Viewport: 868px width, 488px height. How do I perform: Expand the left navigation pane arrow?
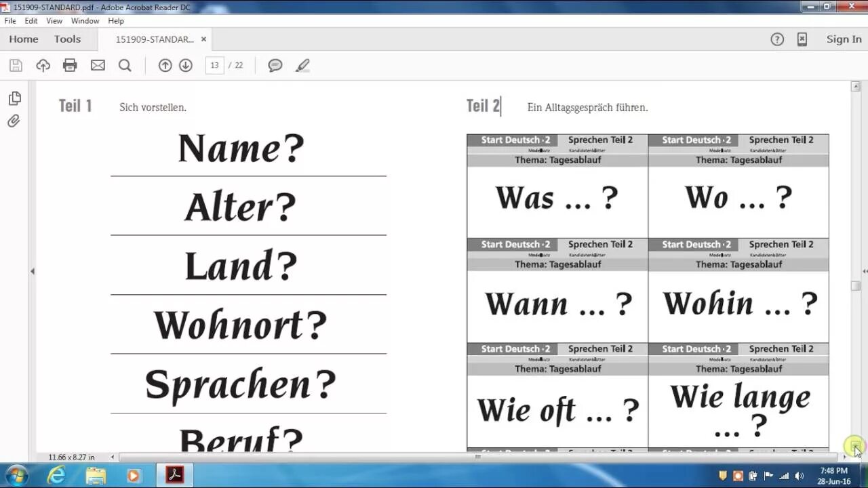[32, 271]
